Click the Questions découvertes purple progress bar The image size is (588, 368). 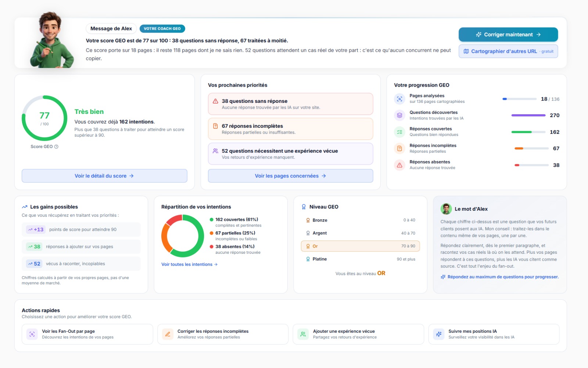[x=528, y=115]
